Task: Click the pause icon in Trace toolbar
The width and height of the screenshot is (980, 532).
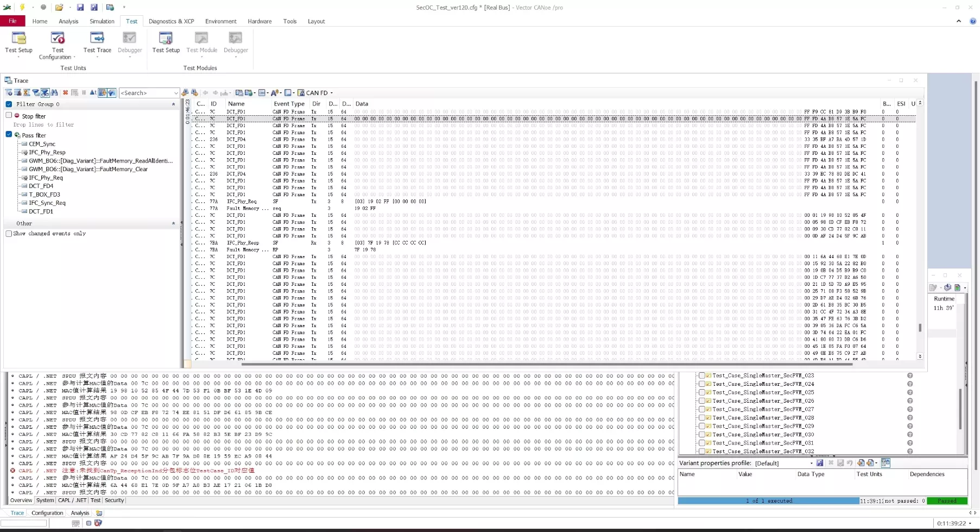Action: click(84, 93)
